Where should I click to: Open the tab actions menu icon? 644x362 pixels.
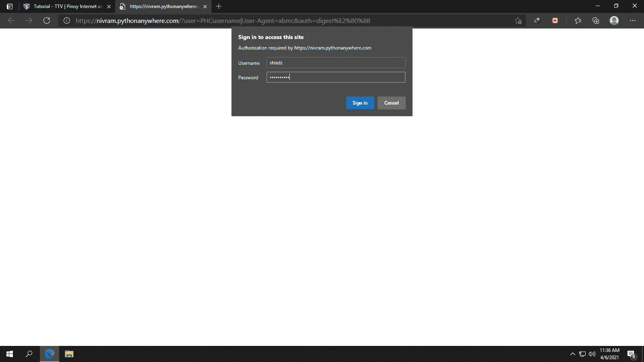coord(10,6)
